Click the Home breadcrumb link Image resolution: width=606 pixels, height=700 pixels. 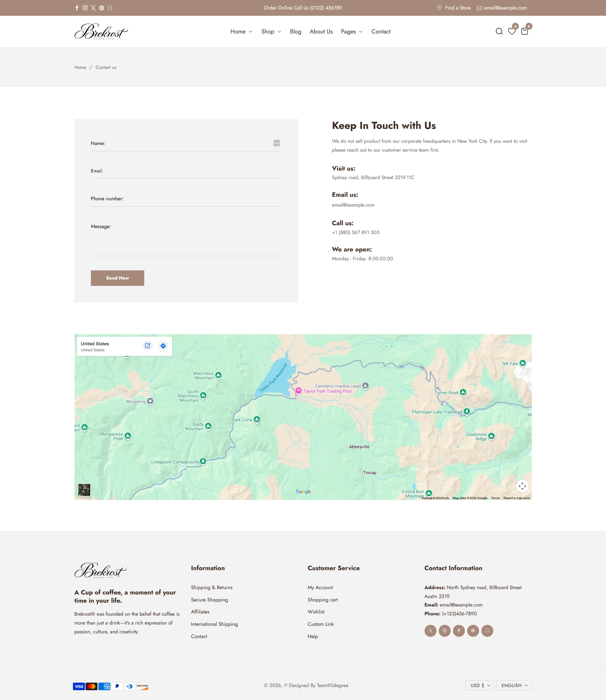pyautogui.click(x=80, y=67)
